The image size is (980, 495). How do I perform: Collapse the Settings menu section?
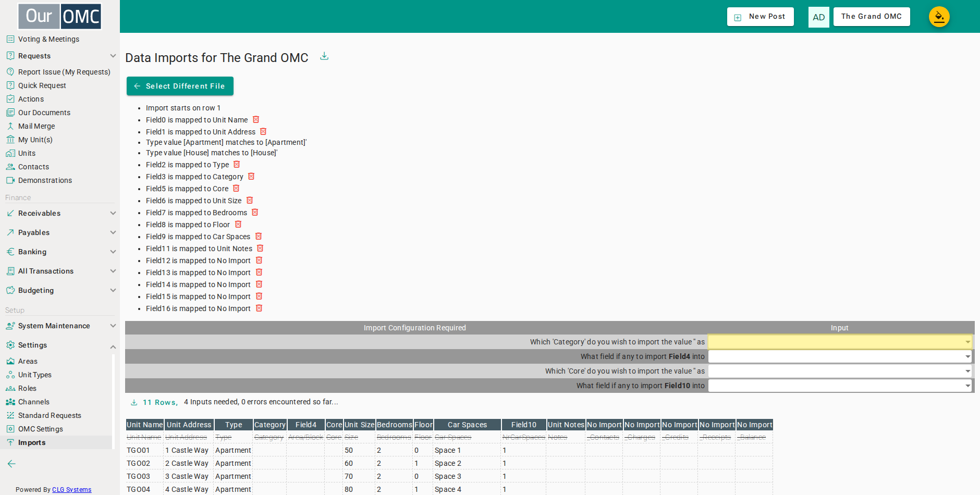coord(60,345)
